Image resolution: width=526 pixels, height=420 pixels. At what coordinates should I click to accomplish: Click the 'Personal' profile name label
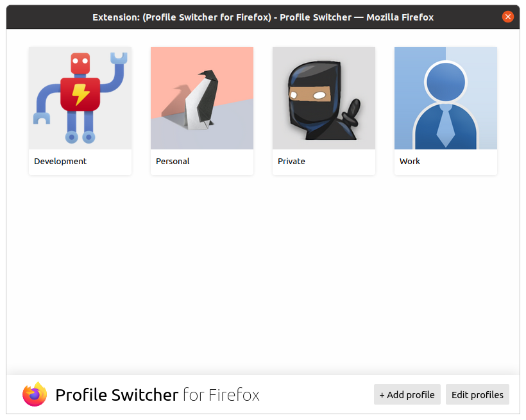point(173,162)
